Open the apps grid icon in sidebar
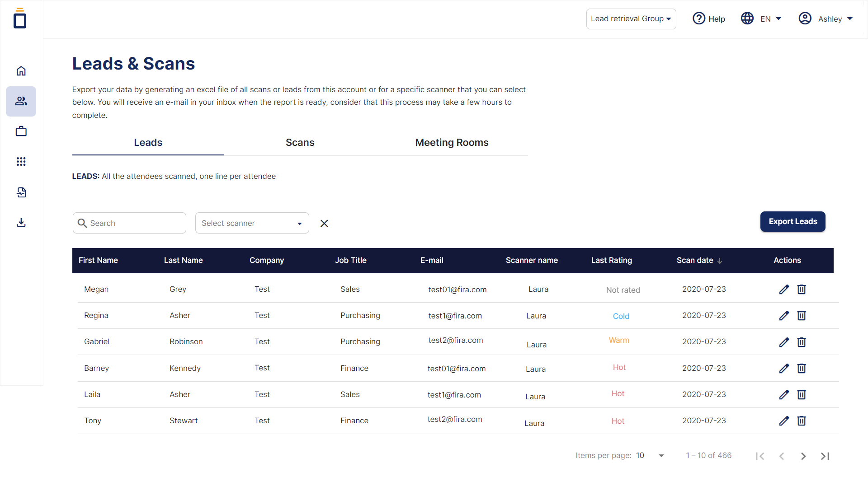This screenshot has height=477, width=868. coord(21,162)
